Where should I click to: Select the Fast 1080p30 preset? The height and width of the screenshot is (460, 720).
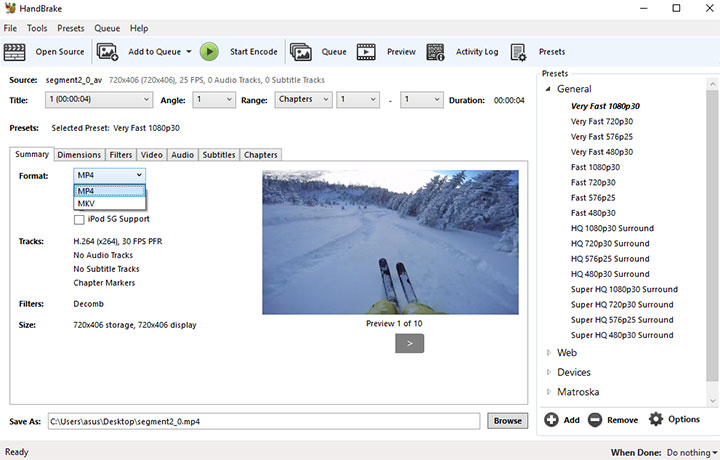[595, 167]
